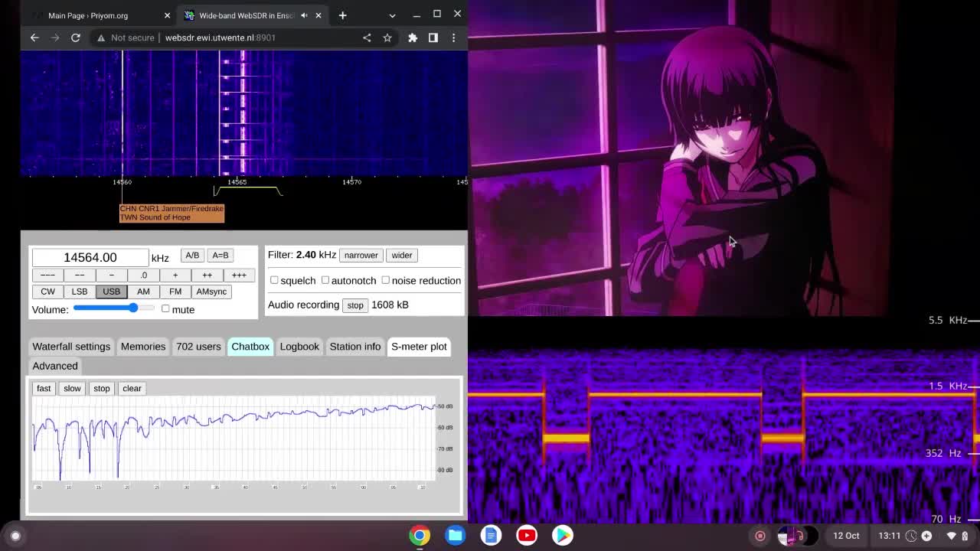Select LSB mode

(80, 292)
